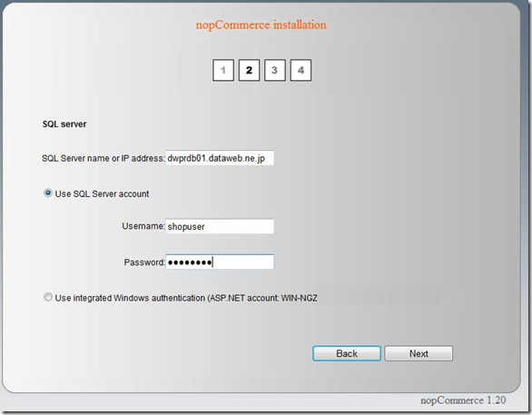Click the 'SQL Server name or IP address:' label

(x=103, y=159)
